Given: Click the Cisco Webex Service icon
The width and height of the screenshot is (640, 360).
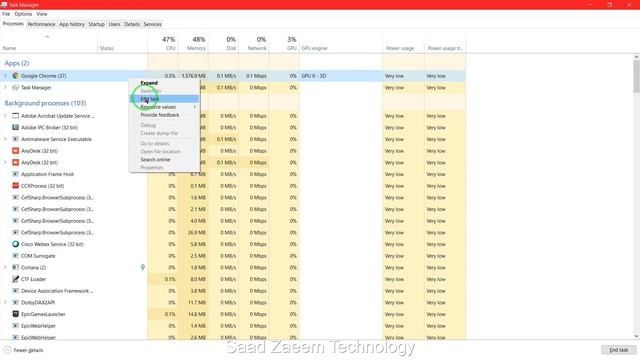Looking at the screenshot, I should (x=16, y=244).
